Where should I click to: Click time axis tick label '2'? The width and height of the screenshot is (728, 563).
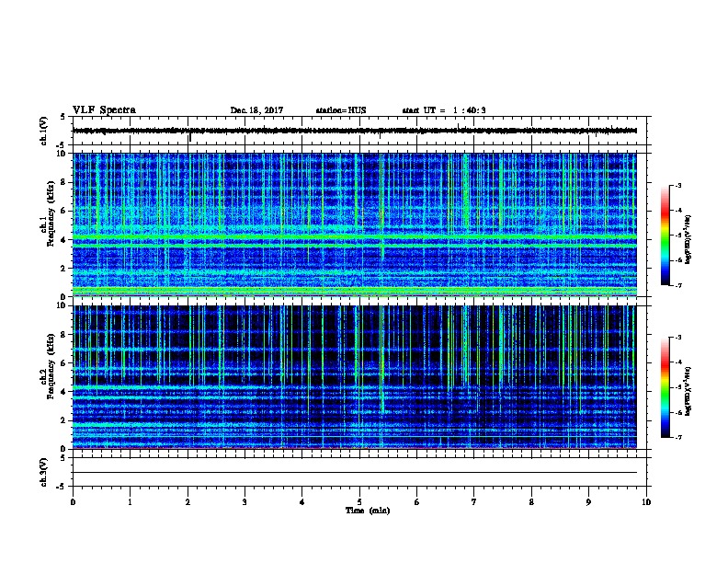coord(188,502)
